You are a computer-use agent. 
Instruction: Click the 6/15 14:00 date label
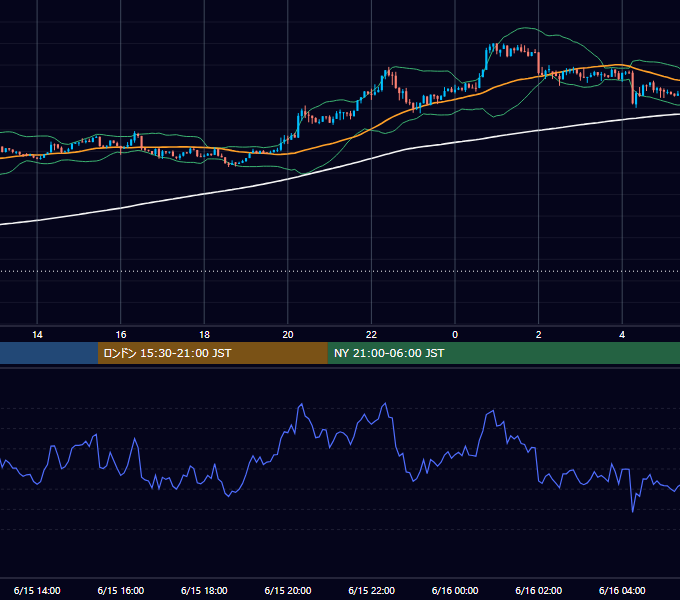tap(37, 590)
